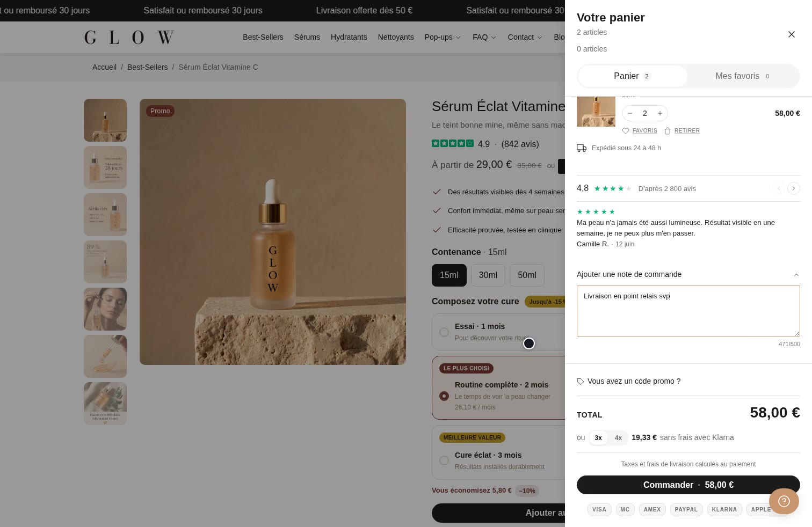Expand the FAQ navigation dropdown
The height and width of the screenshot is (527, 812).
tap(484, 37)
